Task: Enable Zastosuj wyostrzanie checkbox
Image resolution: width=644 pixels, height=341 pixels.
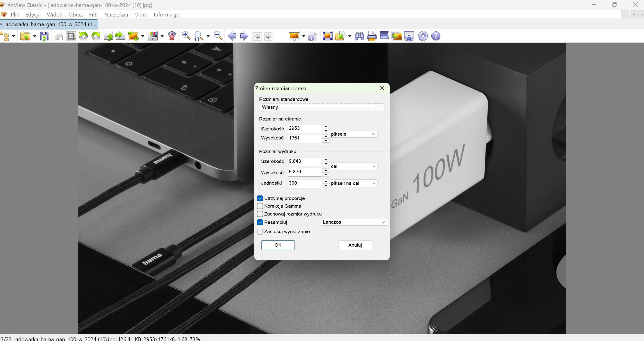Action: pos(260,232)
